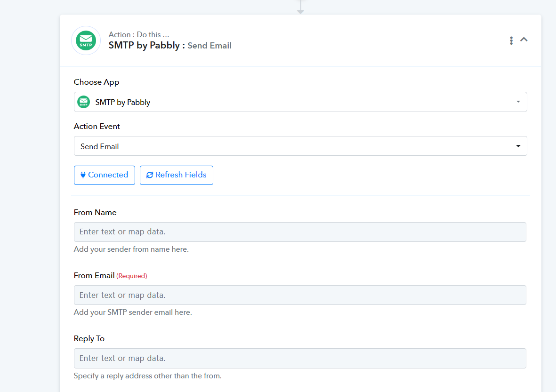Click the Action Event dropdown arrow
556x392 pixels.
518,146
